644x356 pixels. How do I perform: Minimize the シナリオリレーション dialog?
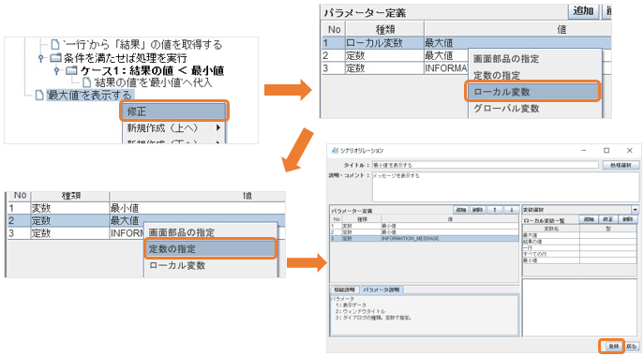pyautogui.click(x=583, y=151)
